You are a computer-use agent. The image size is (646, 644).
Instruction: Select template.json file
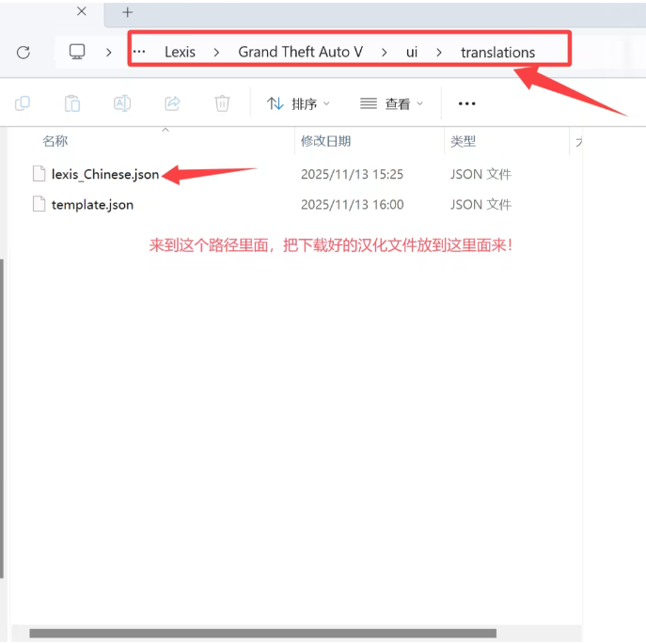click(92, 204)
